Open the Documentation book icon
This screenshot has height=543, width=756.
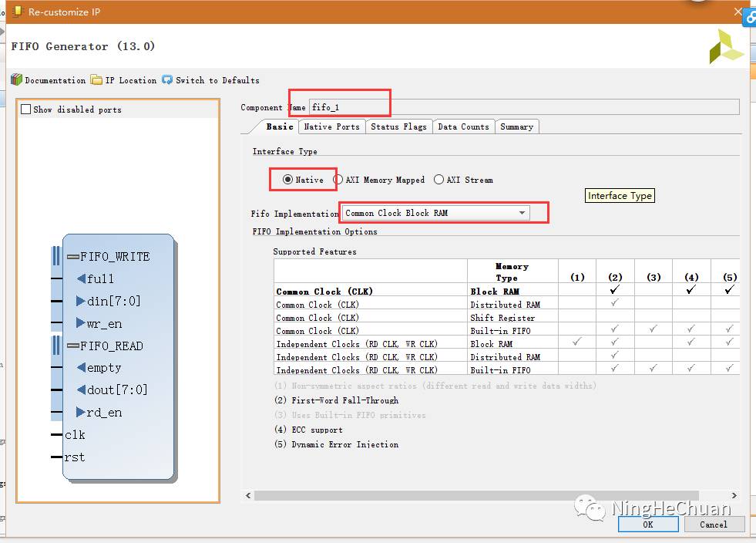[16, 80]
